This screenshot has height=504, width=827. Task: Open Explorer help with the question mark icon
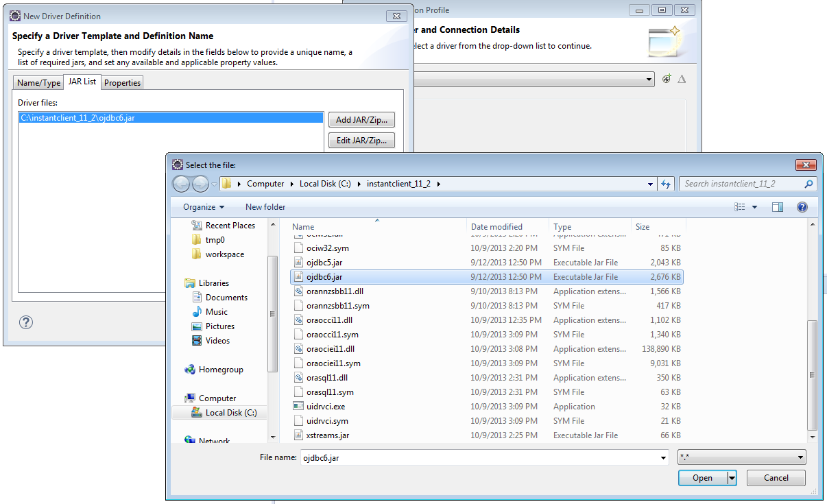click(x=802, y=206)
